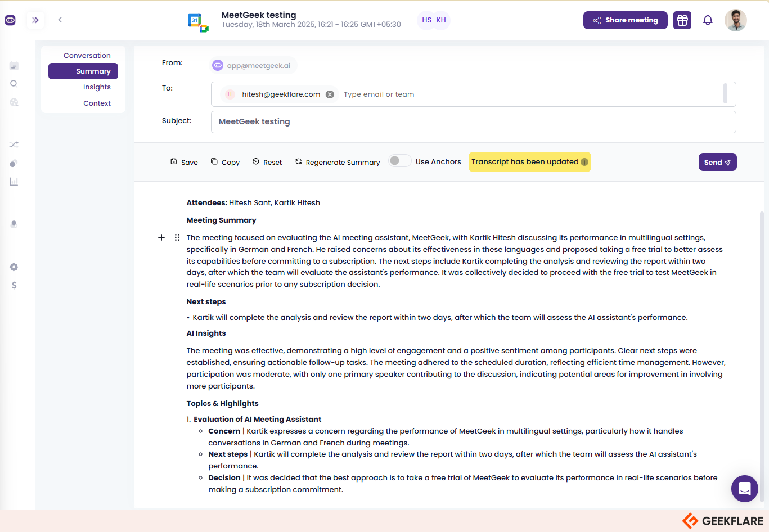Switch to the Conversation tab
This screenshot has width=769, height=532.
(x=87, y=55)
